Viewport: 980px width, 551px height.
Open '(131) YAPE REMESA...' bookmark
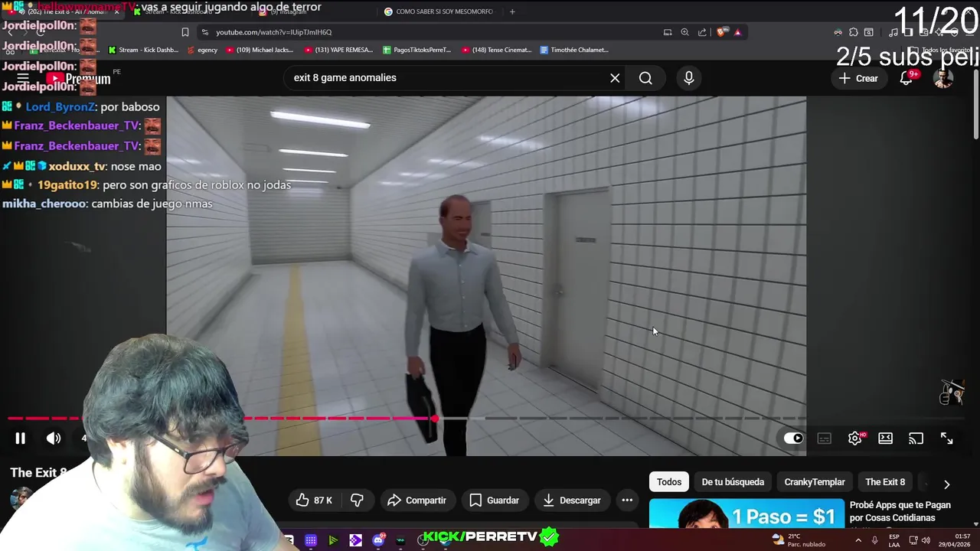click(338, 50)
